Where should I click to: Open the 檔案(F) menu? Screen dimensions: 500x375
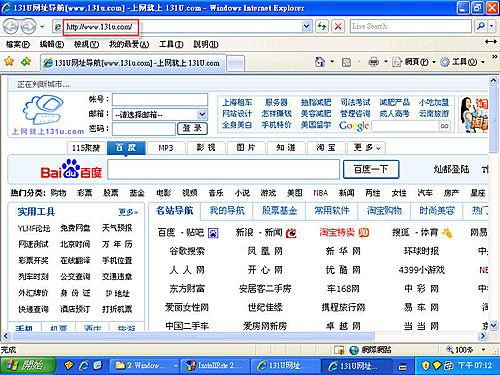click(x=17, y=44)
